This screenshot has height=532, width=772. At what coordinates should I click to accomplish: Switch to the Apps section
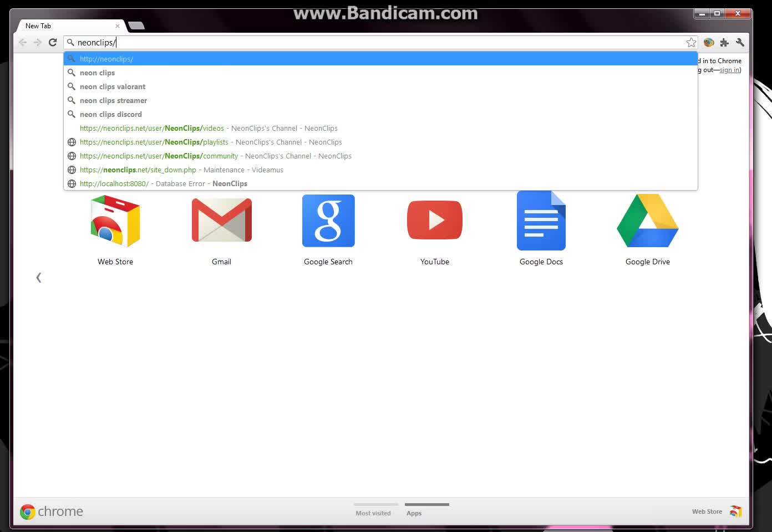click(x=426, y=510)
